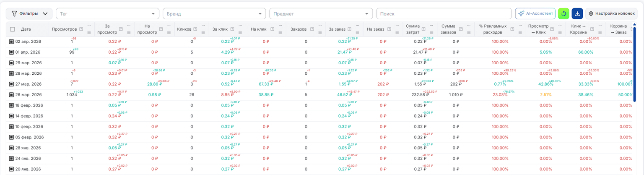
Task: Click the AI-Ассистент button
Action: [x=535, y=13]
